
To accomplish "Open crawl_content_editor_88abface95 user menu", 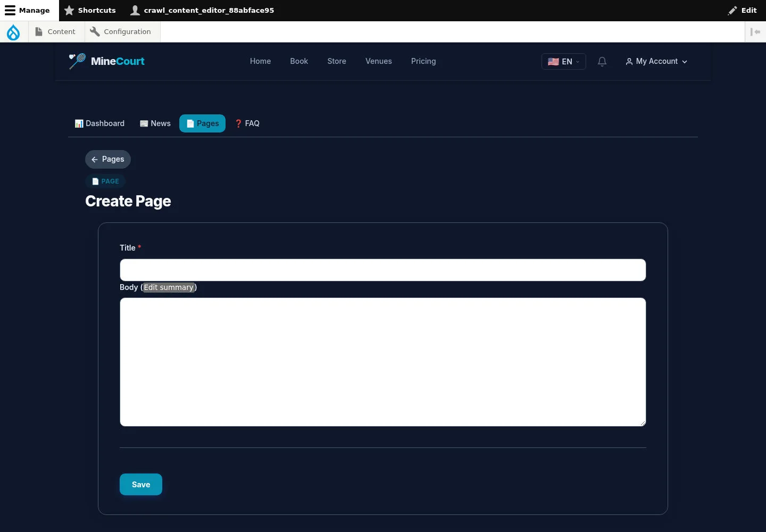I will pyautogui.click(x=203, y=10).
